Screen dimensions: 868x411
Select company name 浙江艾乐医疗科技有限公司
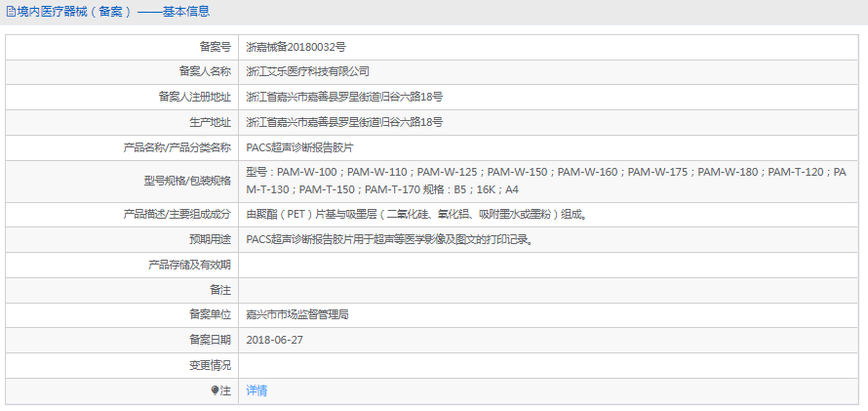[x=308, y=71]
